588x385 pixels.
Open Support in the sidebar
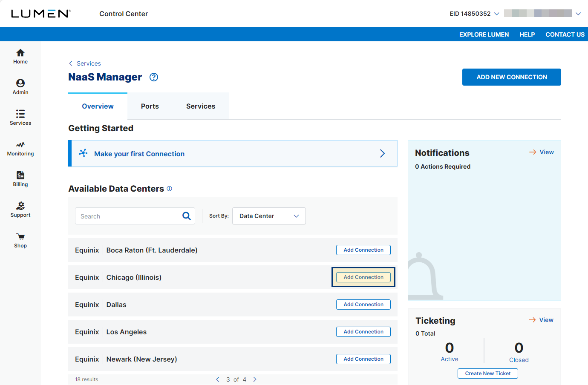click(x=20, y=210)
